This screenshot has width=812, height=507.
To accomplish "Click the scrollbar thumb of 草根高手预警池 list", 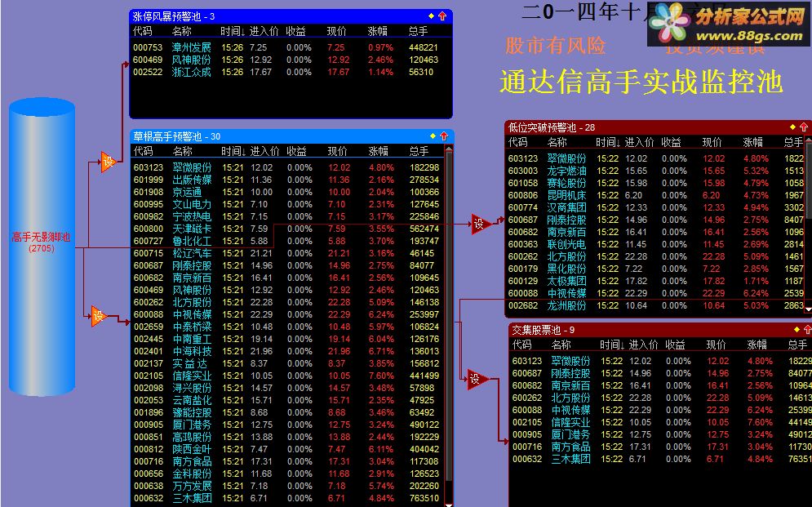I will pos(449,316).
